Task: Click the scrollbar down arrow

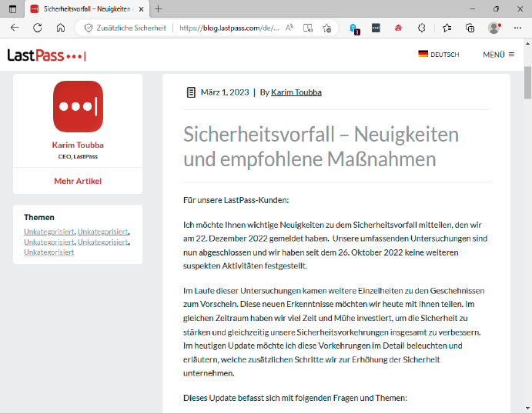Action: (x=527, y=409)
